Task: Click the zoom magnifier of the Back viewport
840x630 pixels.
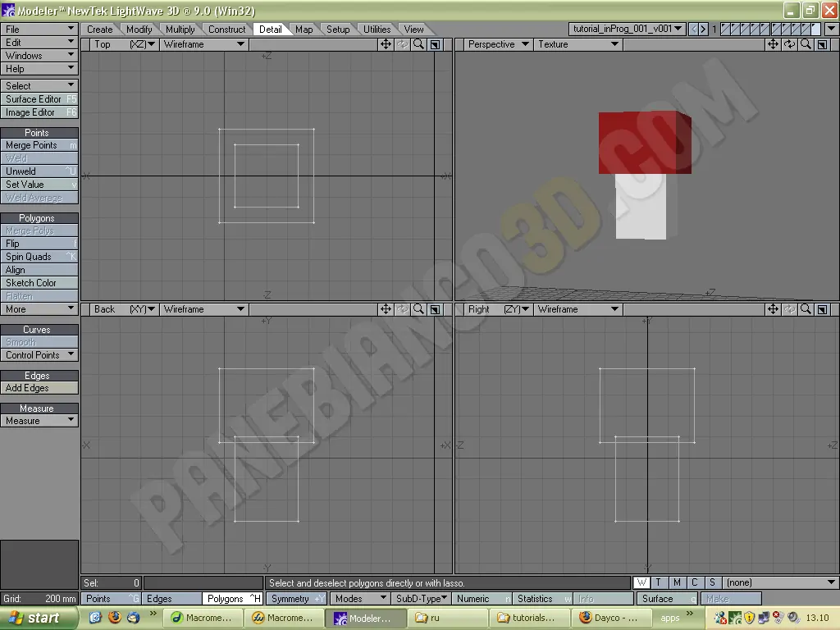Action: (419, 309)
